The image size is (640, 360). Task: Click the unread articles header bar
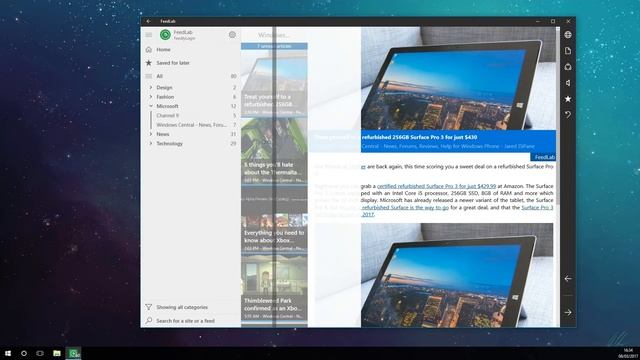(x=274, y=46)
